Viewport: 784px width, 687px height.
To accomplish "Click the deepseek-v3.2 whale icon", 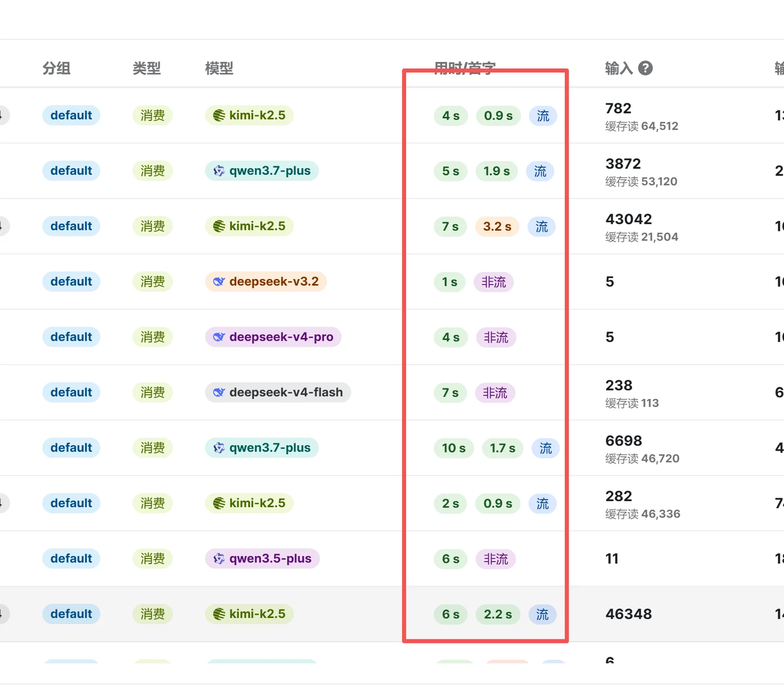I will click(219, 282).
